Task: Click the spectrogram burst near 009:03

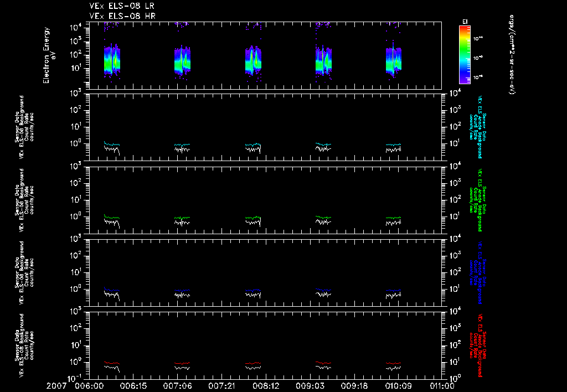Action: (x=323, y=60)
